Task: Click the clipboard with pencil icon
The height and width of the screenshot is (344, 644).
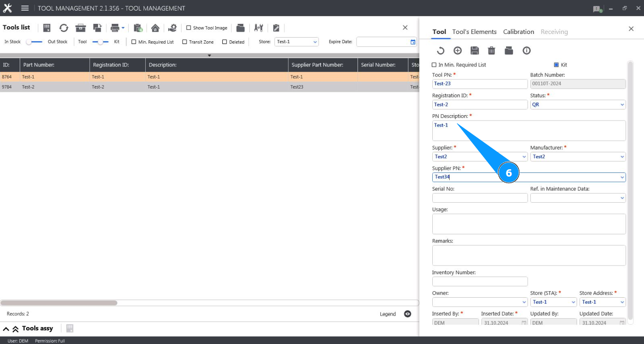Action: 276,28
